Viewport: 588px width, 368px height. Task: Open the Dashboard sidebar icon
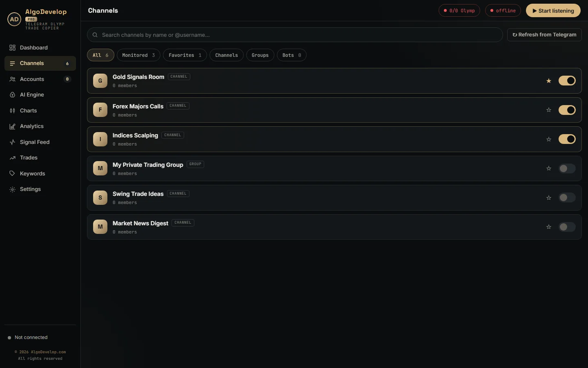click(12, 48)
